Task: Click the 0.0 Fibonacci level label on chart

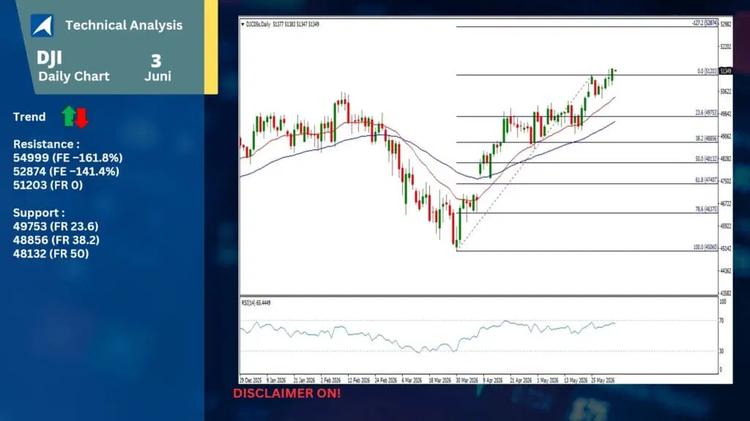Action: point(707,71)
